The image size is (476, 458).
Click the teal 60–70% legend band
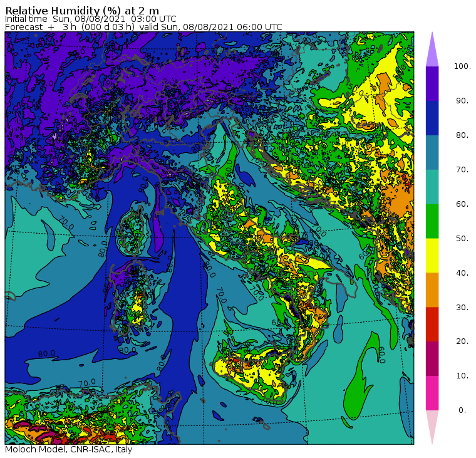432,187
